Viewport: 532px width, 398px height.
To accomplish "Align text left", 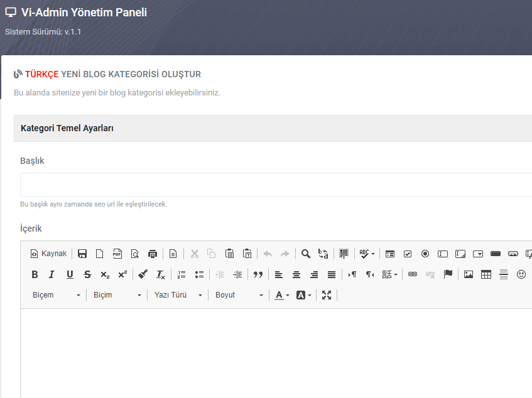I will coord(279,274).
